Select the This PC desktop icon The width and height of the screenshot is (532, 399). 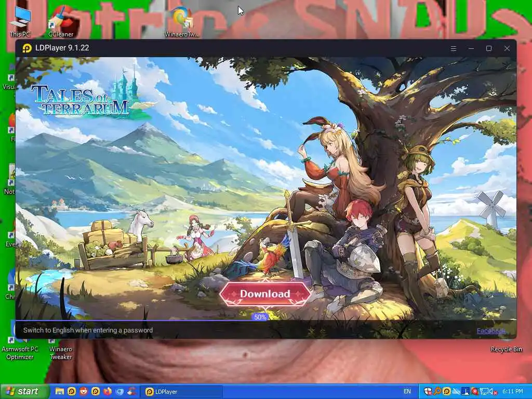pos(20,21)
